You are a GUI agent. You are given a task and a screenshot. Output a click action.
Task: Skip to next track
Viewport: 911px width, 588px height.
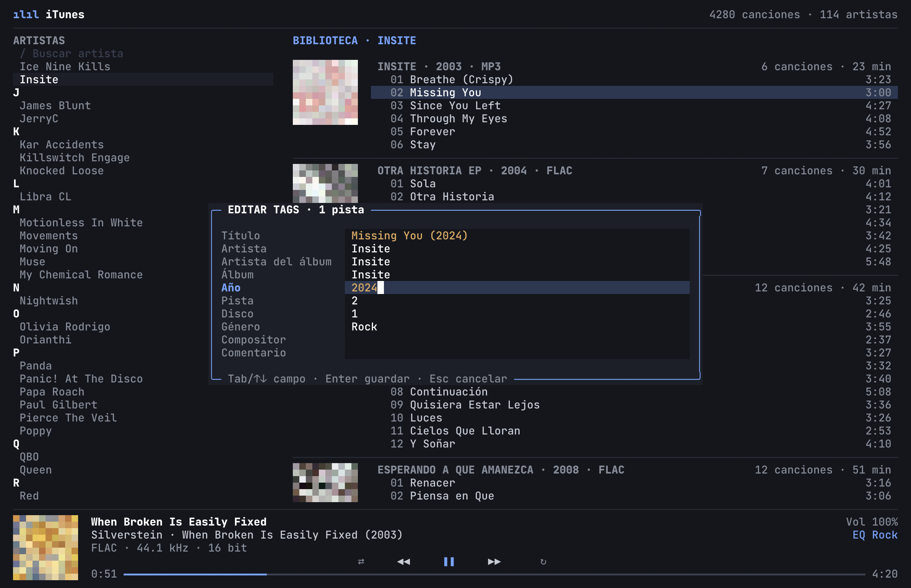point(494,561)
